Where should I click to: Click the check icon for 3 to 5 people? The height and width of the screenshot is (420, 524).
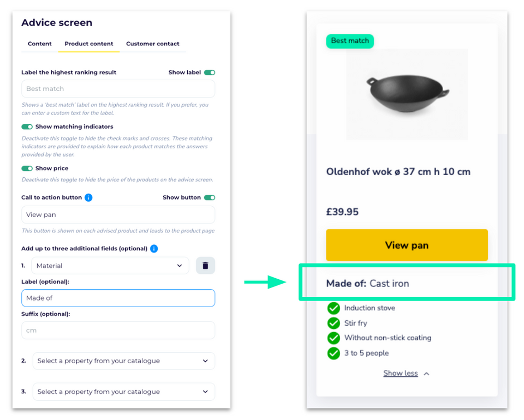[334, 353]
